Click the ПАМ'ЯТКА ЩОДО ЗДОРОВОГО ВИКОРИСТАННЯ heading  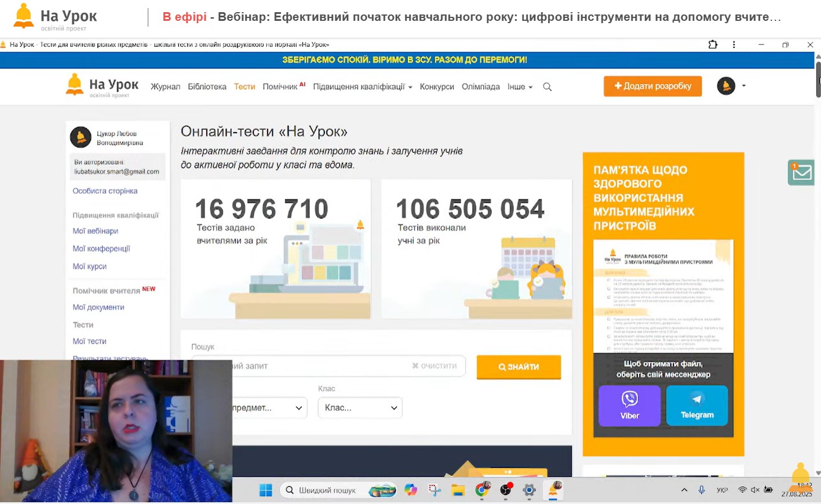coord(644,198)
